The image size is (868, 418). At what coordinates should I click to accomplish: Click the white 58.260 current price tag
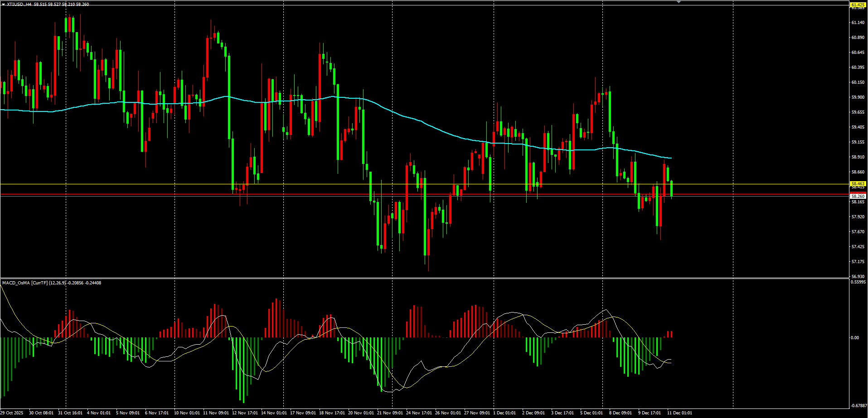(x=858, y=197)
